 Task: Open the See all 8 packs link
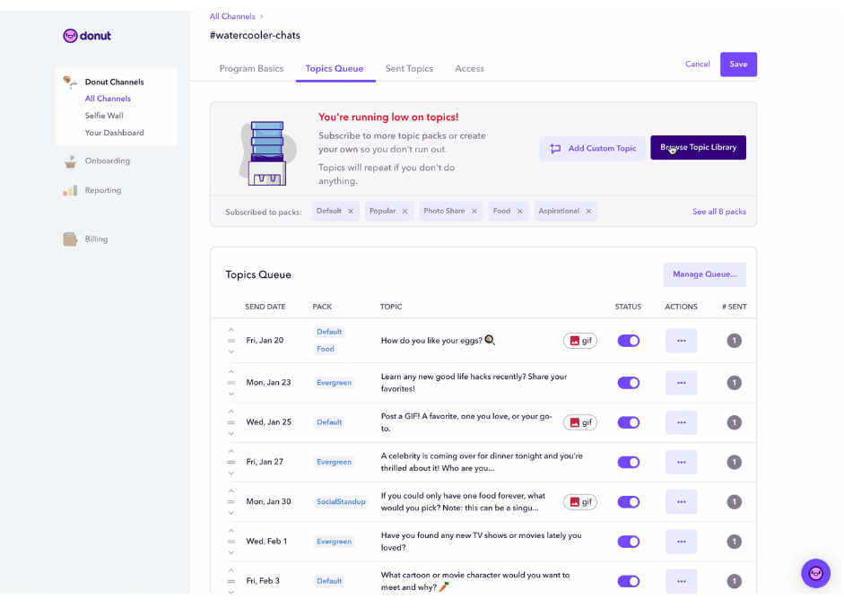718,212
